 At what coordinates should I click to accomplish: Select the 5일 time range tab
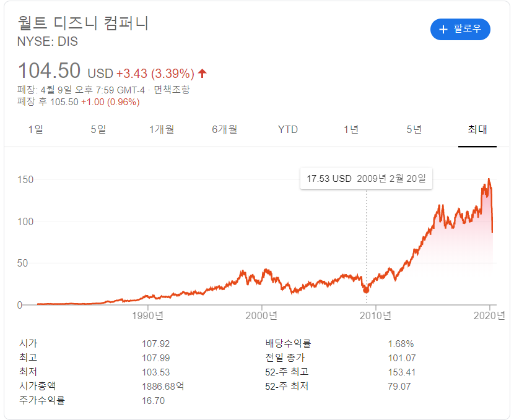[98, 130]
